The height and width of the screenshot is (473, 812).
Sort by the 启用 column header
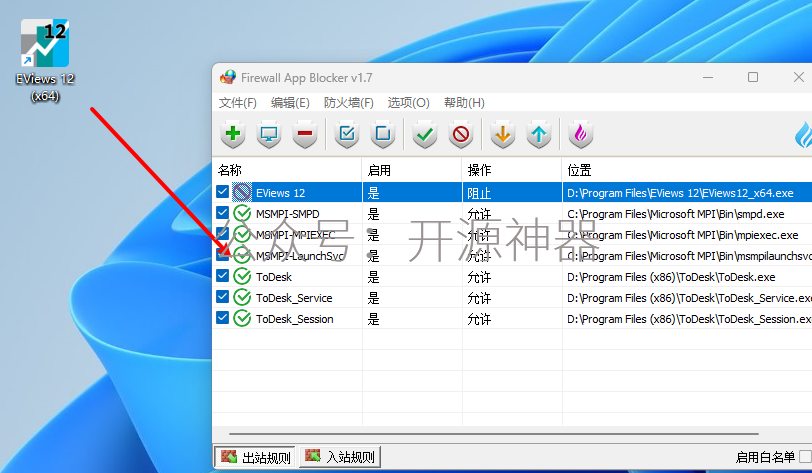[x=412, y=170]
